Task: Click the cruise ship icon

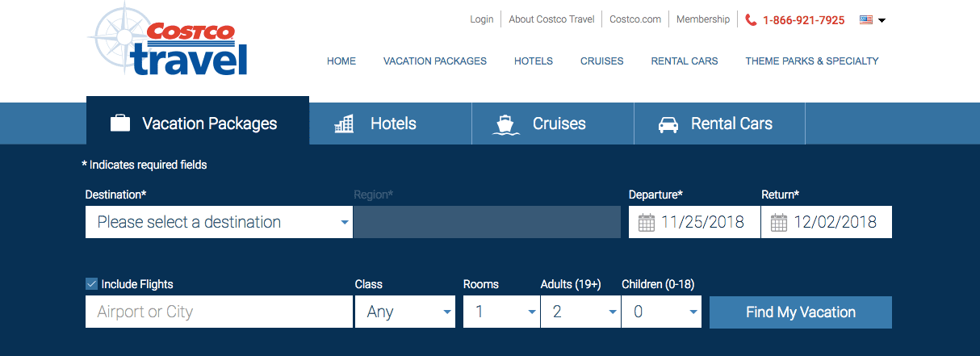Action: coord(505,124)
